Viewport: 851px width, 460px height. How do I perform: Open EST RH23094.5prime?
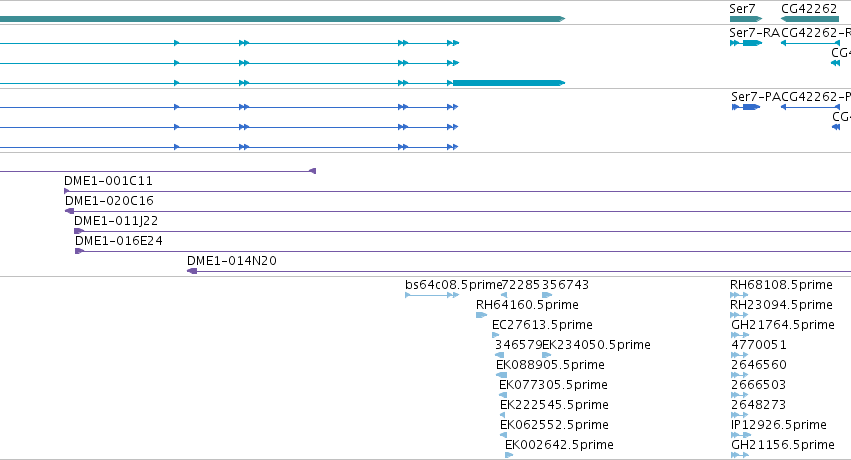click(781, 305)
